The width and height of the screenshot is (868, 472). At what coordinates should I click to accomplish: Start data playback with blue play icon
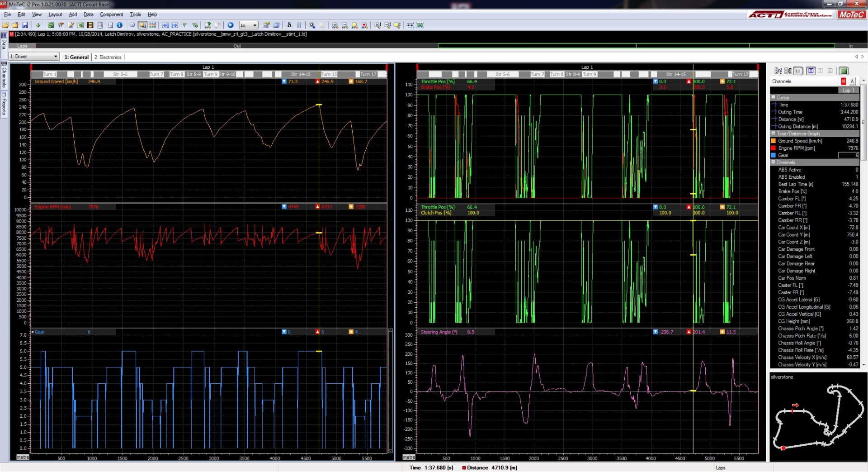tap(231, 26)
